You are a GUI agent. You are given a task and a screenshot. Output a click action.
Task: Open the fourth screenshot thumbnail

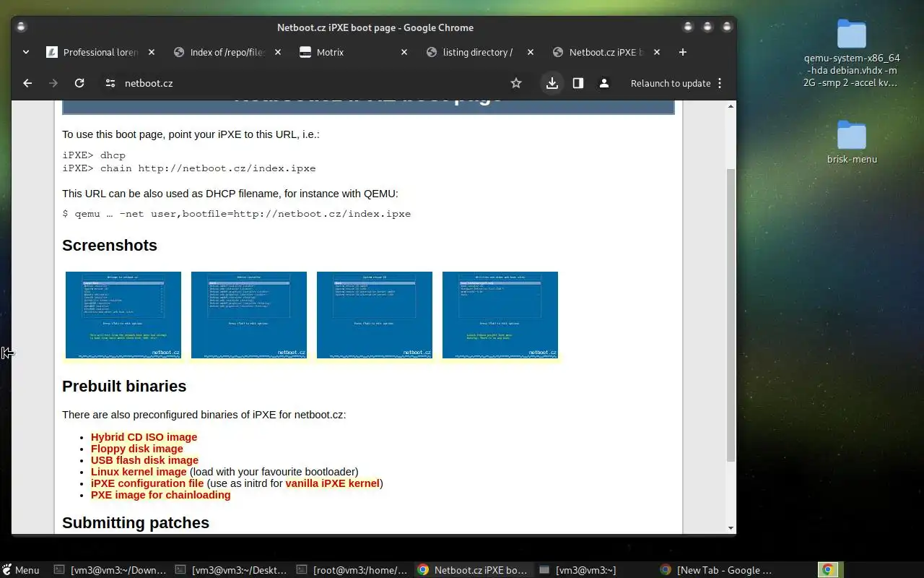click(x=500, y=315)
